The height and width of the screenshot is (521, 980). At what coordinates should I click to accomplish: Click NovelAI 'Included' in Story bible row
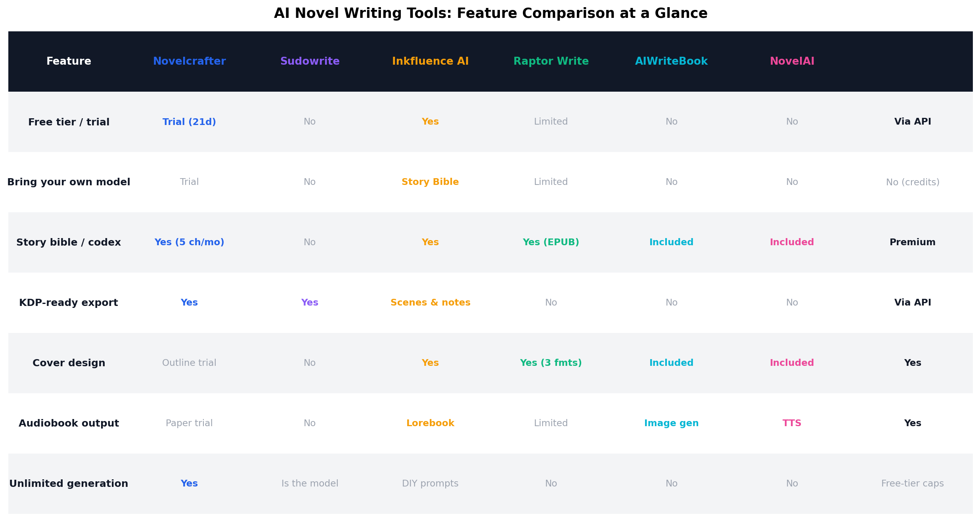[x=792, y=242]
